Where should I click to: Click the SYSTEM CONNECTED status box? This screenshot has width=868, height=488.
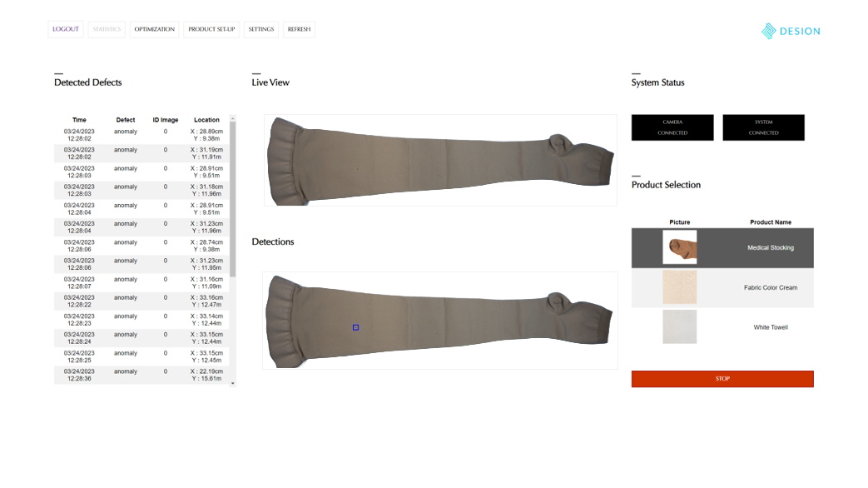point(763,127)
